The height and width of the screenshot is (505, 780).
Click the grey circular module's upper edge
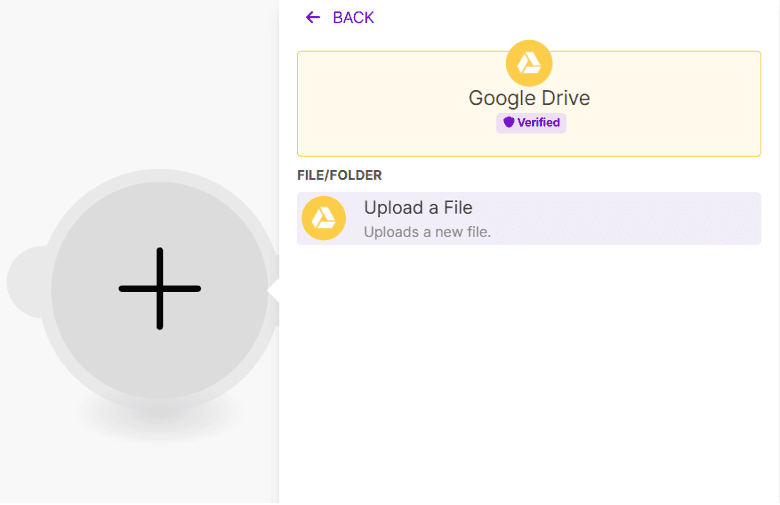160,177
